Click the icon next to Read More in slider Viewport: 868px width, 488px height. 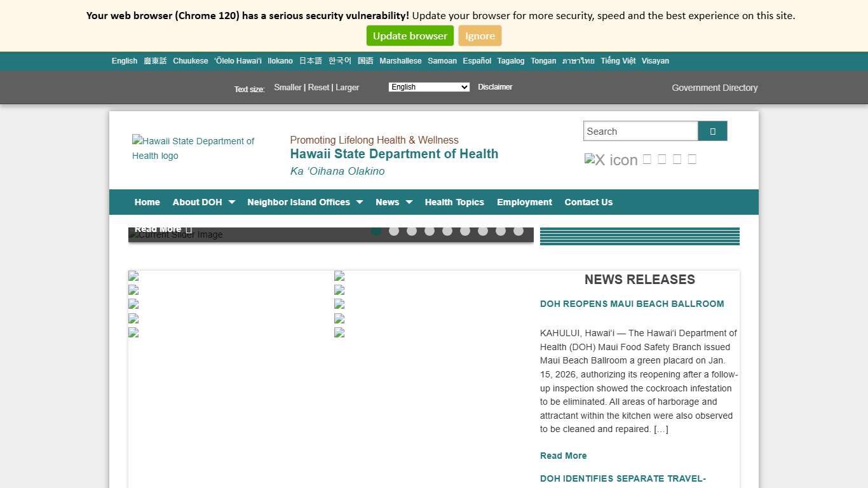(x=188, y=229)
